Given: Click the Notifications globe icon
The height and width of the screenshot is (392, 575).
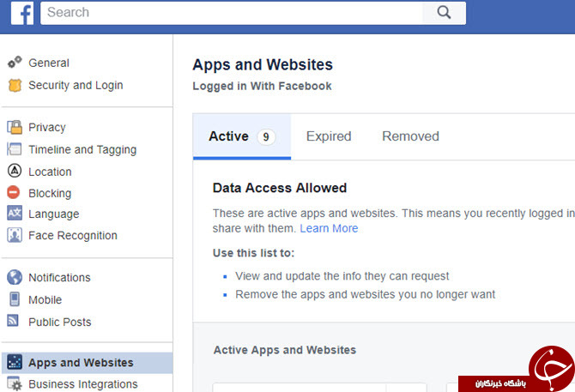Looking at the screenshot, I should click(x=15, y=277).
